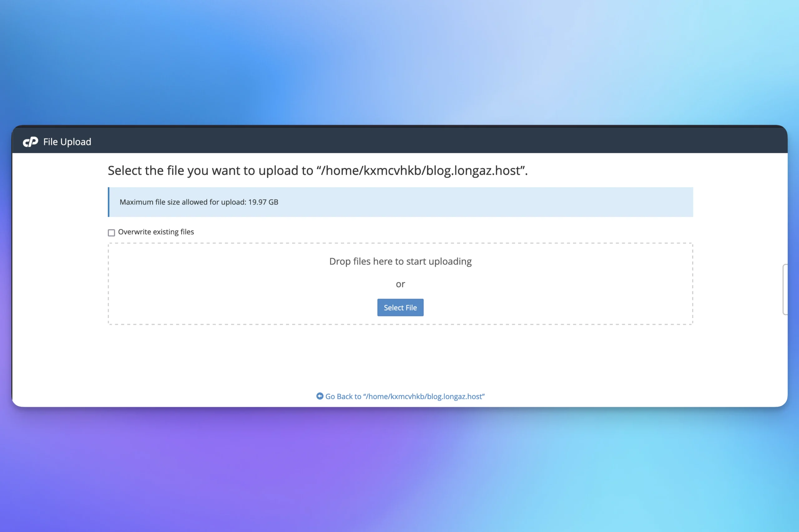The image size is (799, 532).
Task: Click the scrollbar handle on the right edge
Action: [x=785, y=289]
